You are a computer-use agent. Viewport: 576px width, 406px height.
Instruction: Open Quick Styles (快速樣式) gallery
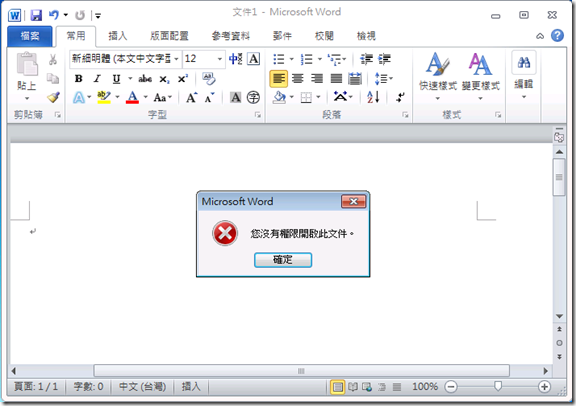tap(438, 76)
